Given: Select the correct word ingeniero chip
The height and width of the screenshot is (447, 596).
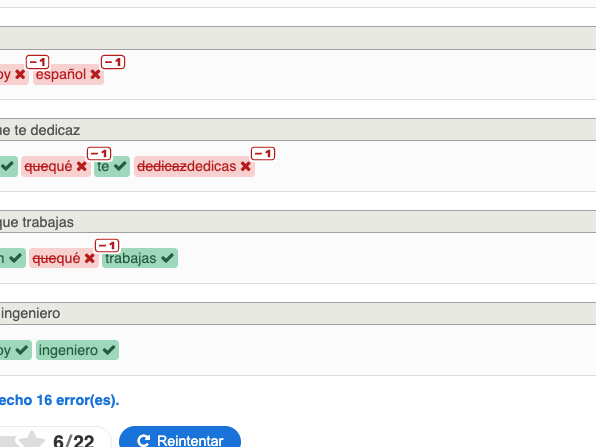Looking at the screenshot, I should 78,350.
